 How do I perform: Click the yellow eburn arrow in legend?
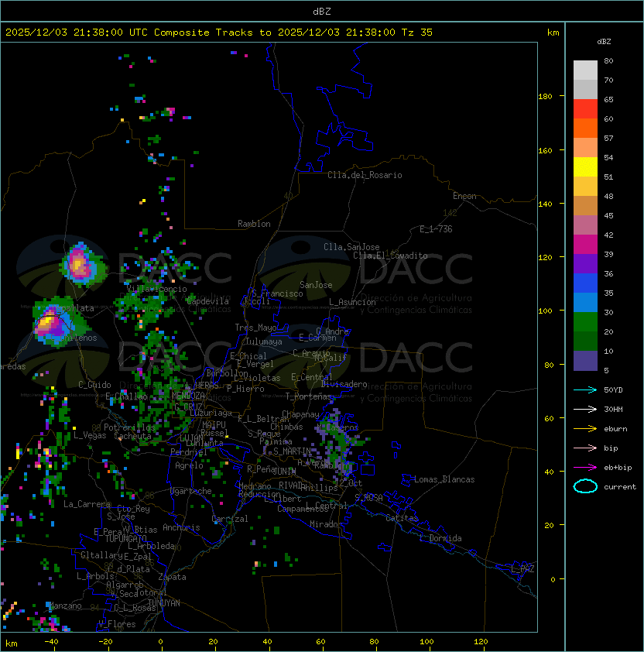pyautogui.click(x=585, y=429)
